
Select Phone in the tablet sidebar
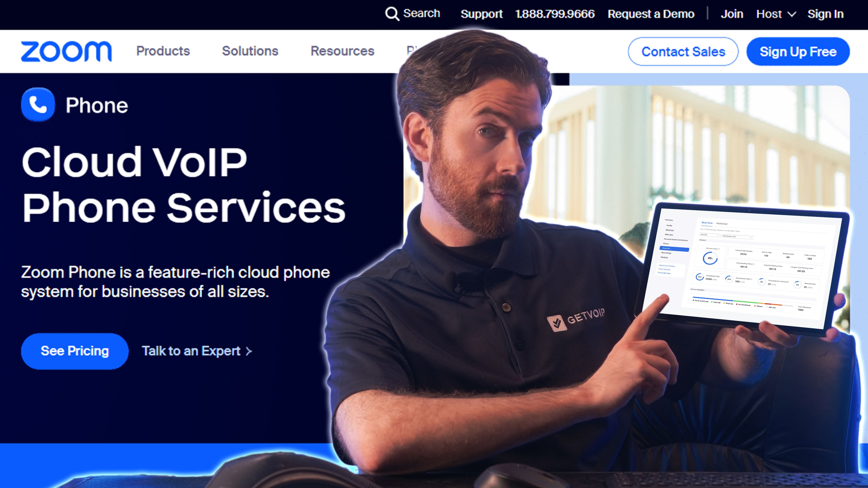[x=666, y=244]
